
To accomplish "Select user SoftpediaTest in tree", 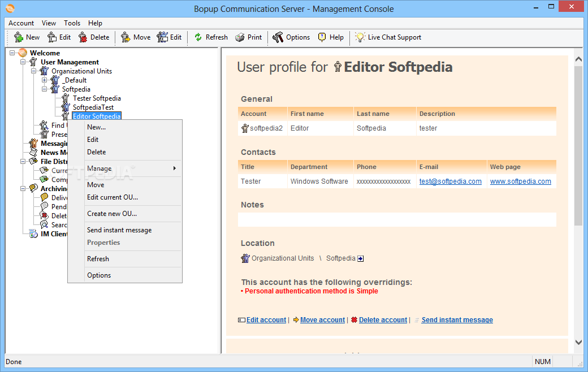I will coord(93,107).
